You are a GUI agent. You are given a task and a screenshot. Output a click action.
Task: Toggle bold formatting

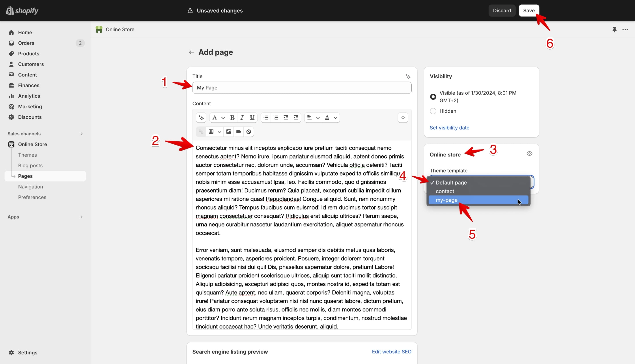tap(232, 118)
